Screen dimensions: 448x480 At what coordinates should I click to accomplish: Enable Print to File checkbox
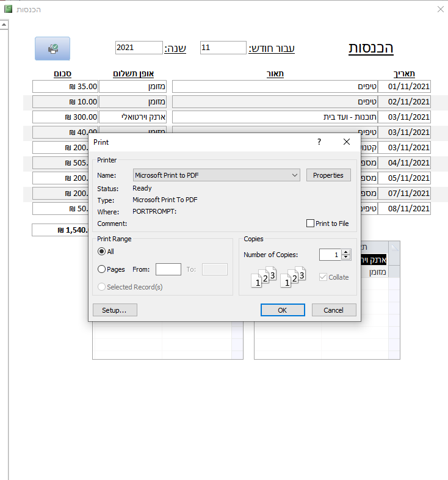[310, 223]
